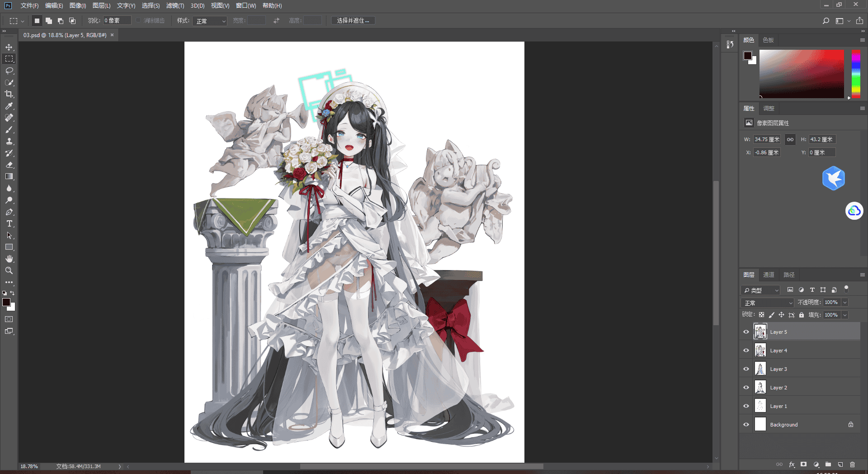
Task: Click the 羽化 feather input field
Action: 117,21
